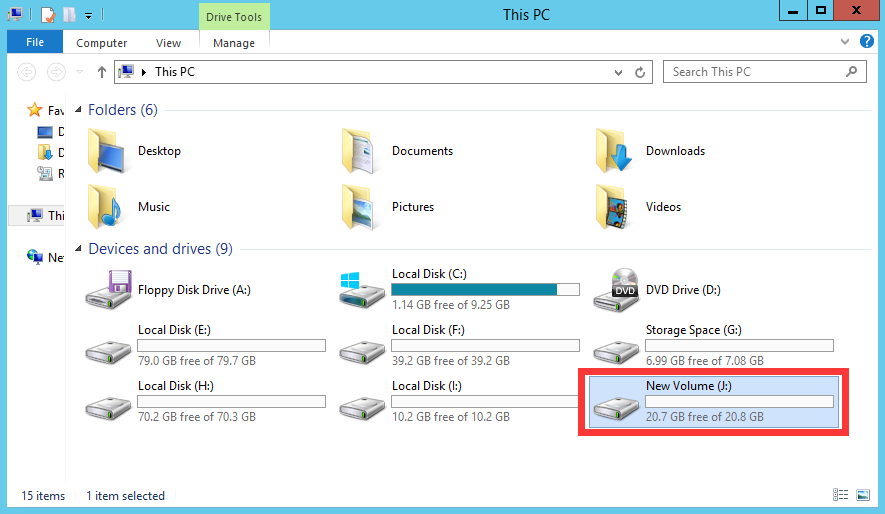Screen dimensions: 885x514
Task: Click the '15 items' status text
Action: click(43, 495)
